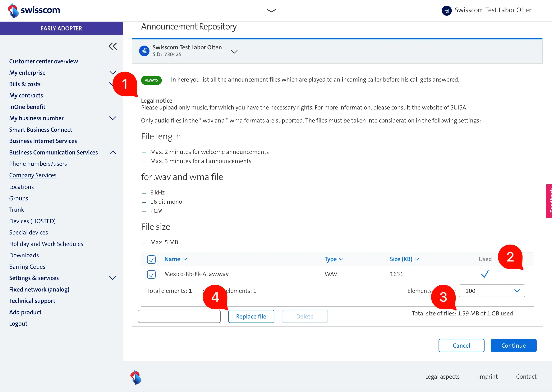The image size is (552, 392).
Task: Open the Legal aspects footer link
Action: [443, 376]
